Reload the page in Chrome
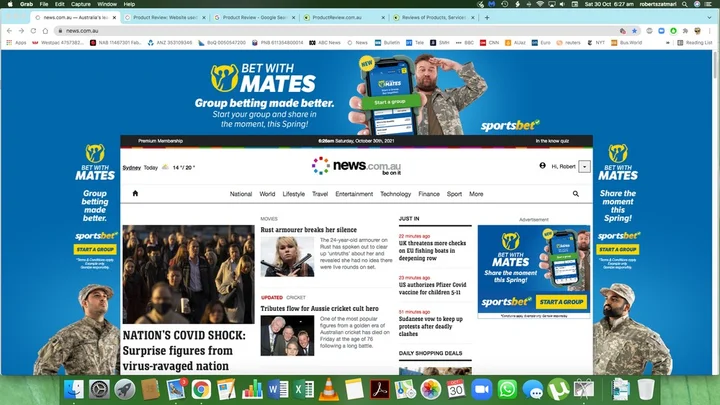Screen dimensions: 720x405 click(x=33, y=31)
